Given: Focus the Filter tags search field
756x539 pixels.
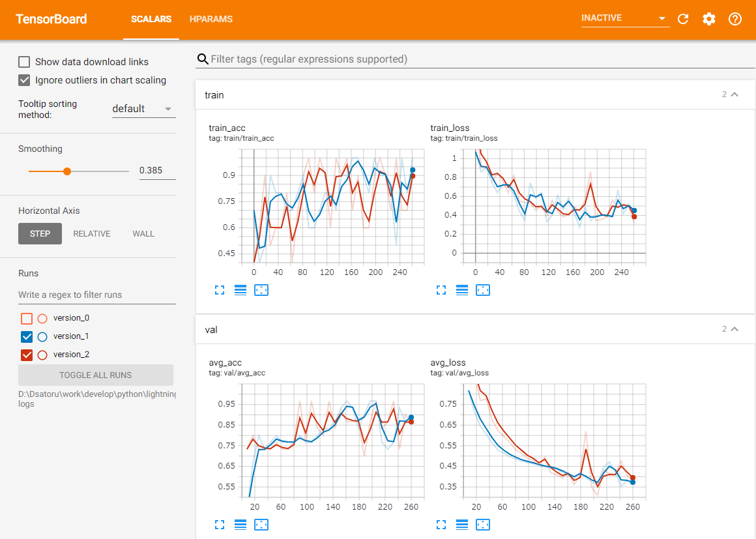Looking at the screenshot, I should click(x=475, y=59).
